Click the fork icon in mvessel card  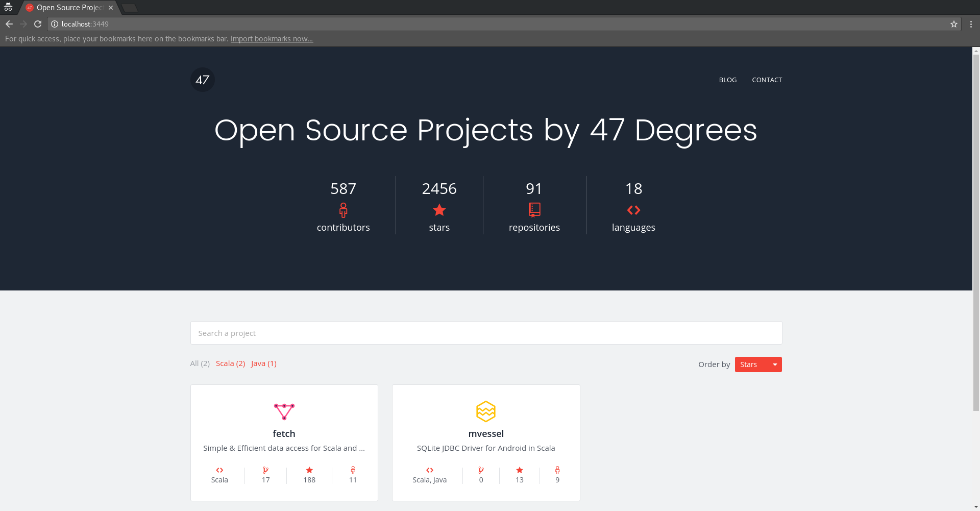(481, 470)
